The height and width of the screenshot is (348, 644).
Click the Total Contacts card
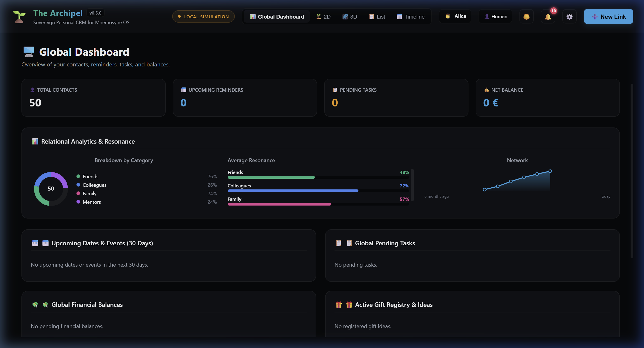click(x=93, y=98)
